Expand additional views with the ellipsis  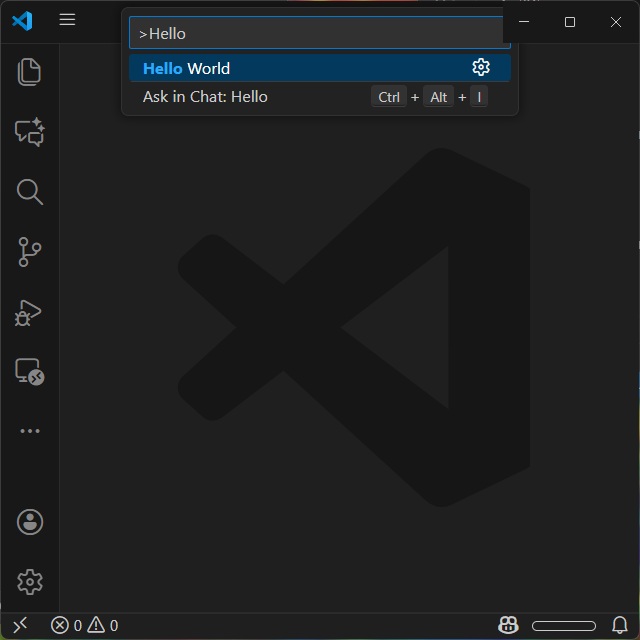click(29, 431)
